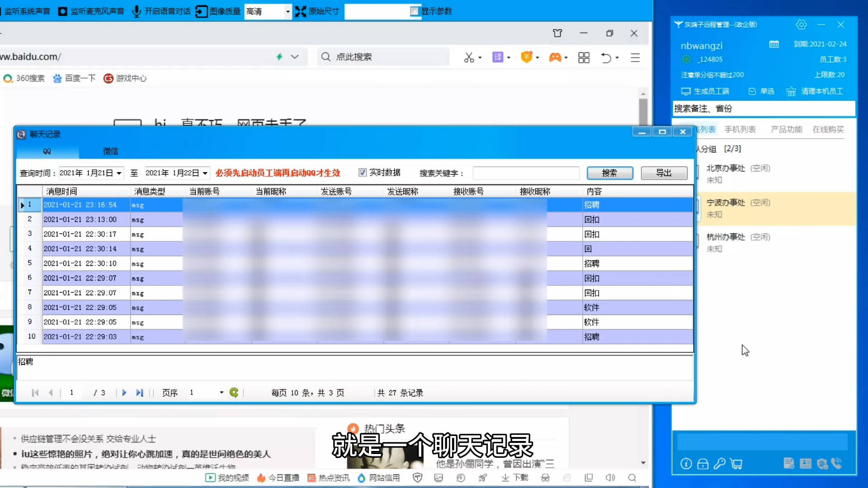868x488 pixels.
Task: Switch to the QQ tab
Action: pos(47,151)
